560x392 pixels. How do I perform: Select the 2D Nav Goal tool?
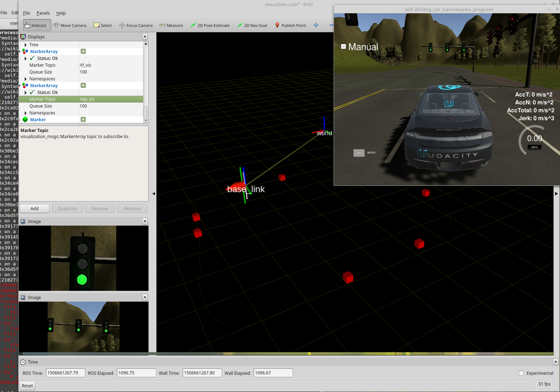(x=252, y=25)
